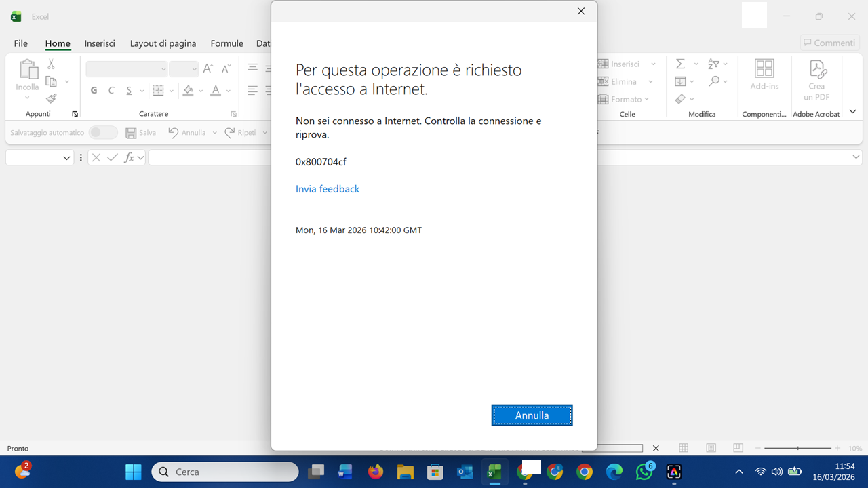This screenshot has height=488, width=868.
Task: Click the fill color bucket icon
Action: coord(189,90)
